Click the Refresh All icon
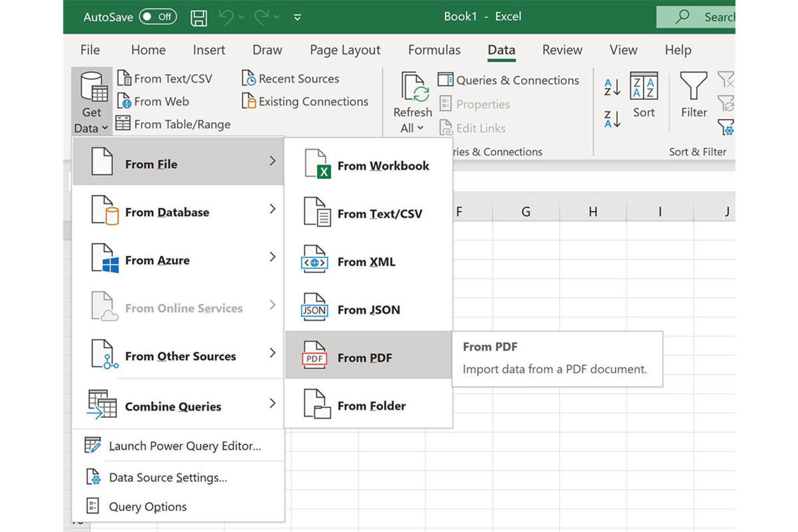The image size is (798, 532). [414, 87]
